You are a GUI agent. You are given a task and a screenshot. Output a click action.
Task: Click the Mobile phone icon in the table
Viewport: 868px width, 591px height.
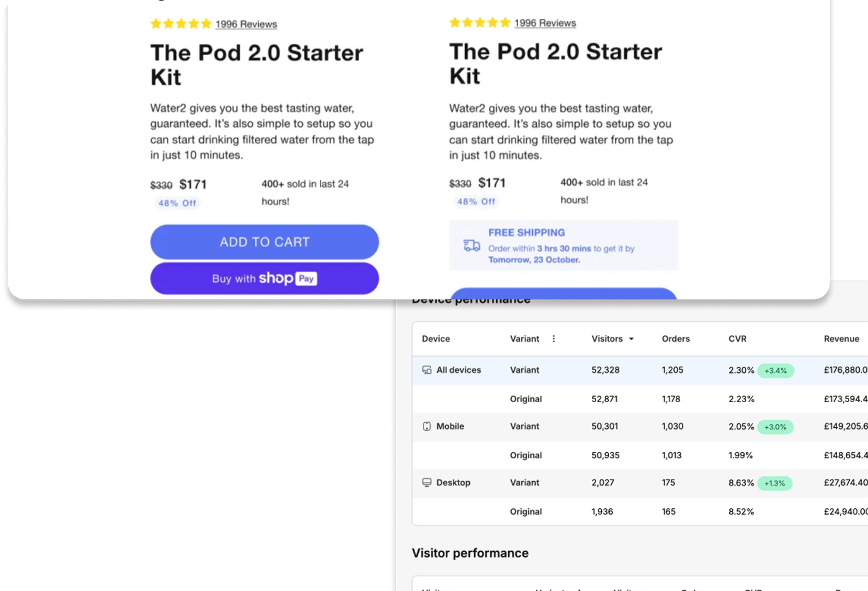pyautogui.click(x=427, y=426)
